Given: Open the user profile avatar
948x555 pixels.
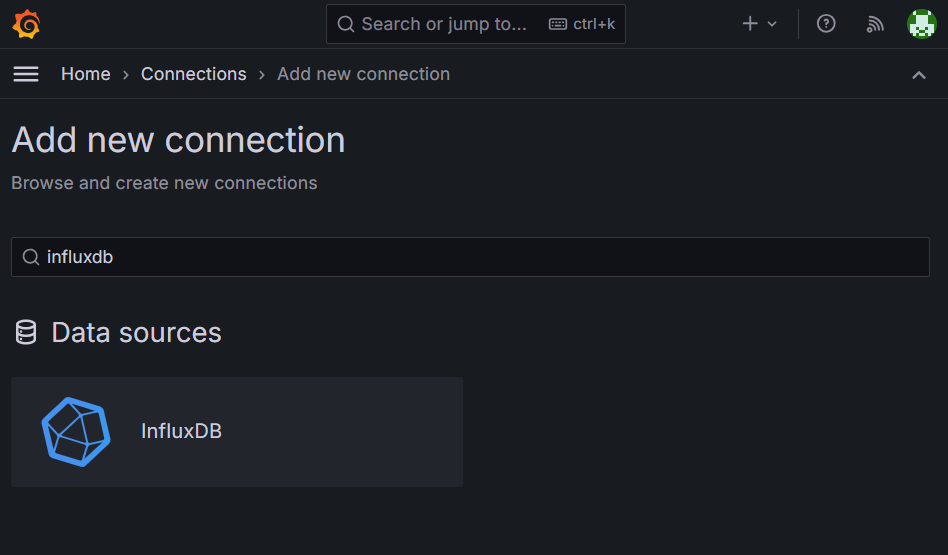Looking at the screenshot, I should tap(921, 24).
